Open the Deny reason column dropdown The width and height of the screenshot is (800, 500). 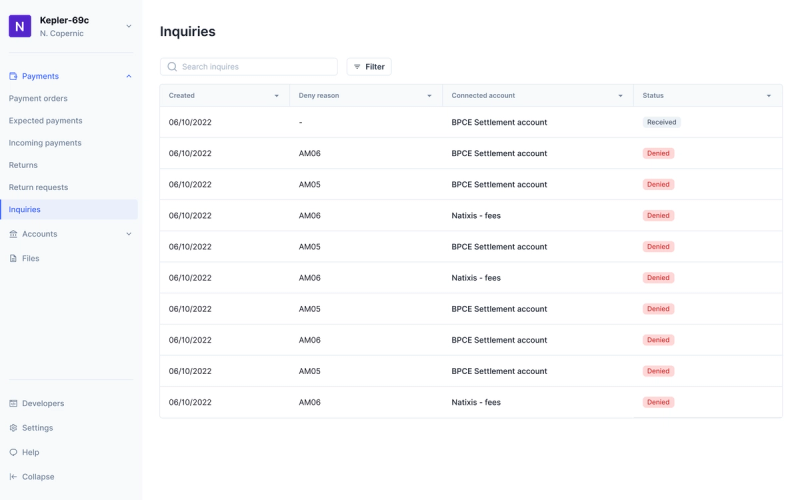coord(429,95)
